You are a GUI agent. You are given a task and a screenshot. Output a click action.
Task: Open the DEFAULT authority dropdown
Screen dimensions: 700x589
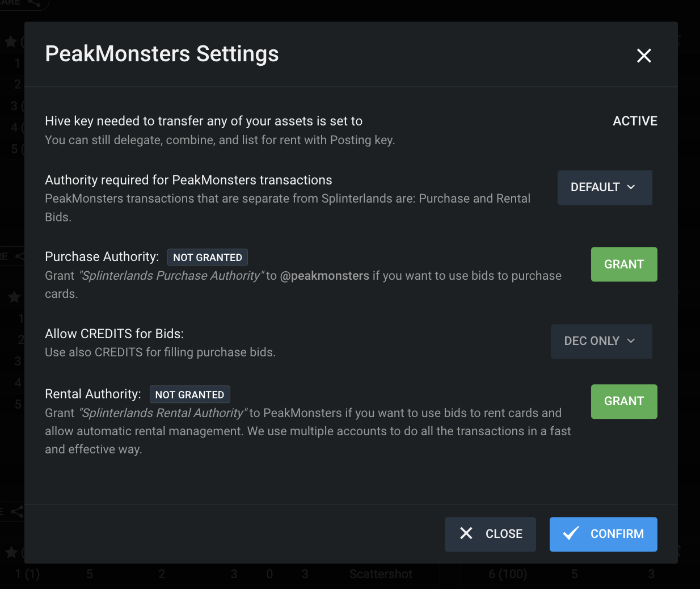tap(605, 187)
